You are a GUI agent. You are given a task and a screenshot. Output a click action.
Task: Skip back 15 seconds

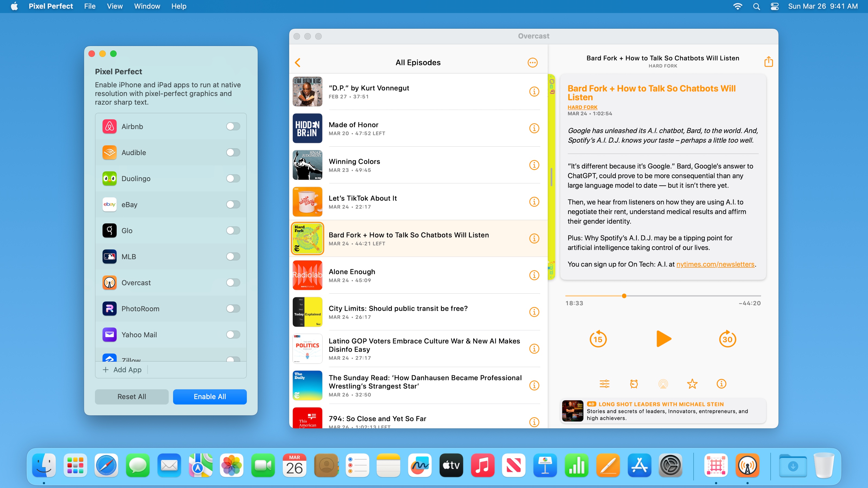[598, 339]
